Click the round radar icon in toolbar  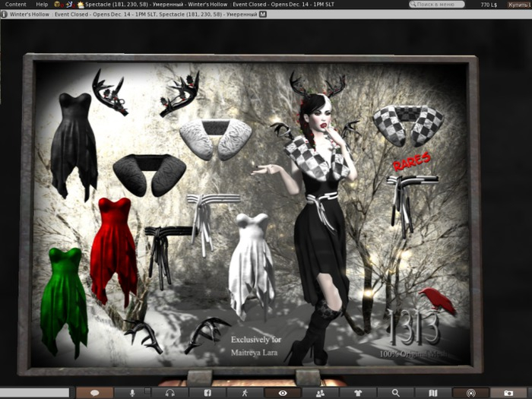[x=470, y=393]
